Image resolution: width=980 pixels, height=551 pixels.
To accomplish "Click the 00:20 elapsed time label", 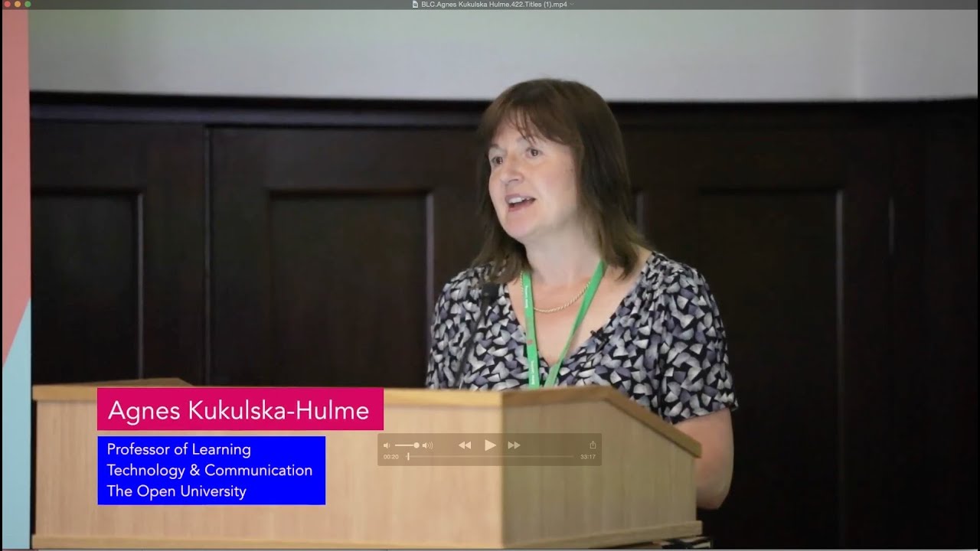I will click(391, 457).
